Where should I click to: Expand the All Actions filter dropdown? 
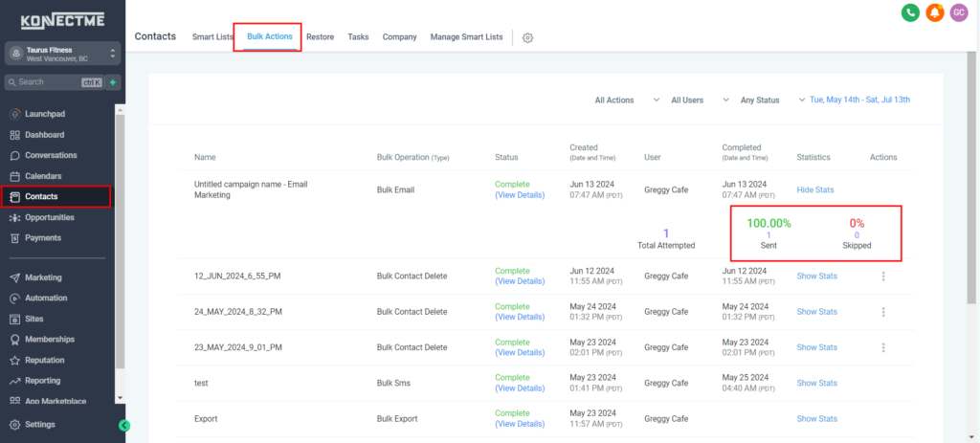[627, 100]
